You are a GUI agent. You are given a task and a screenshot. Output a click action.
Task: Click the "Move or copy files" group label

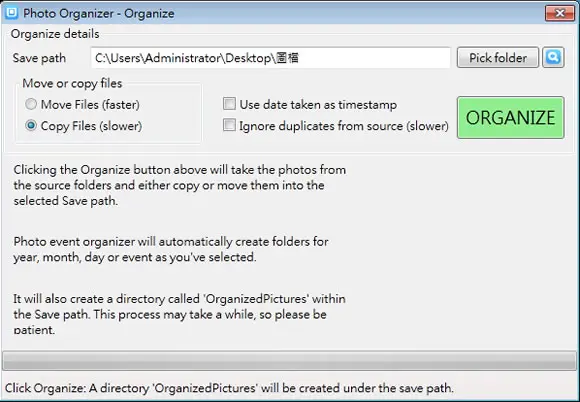[x=72, y=83]
